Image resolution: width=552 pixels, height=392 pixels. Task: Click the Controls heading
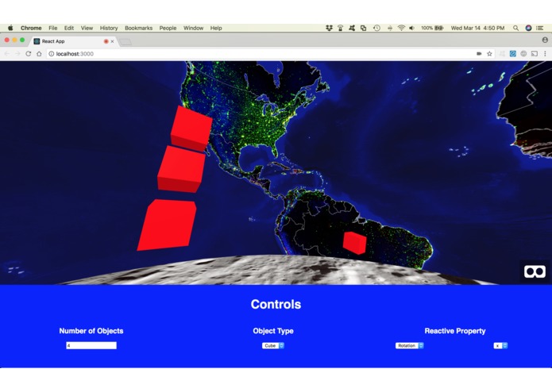(x=276, y=304)
